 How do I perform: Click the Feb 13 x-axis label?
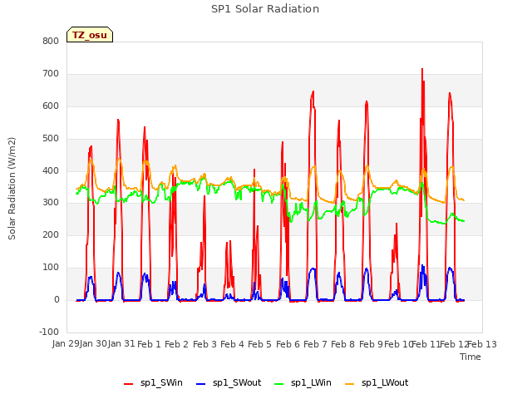point(482,344)
